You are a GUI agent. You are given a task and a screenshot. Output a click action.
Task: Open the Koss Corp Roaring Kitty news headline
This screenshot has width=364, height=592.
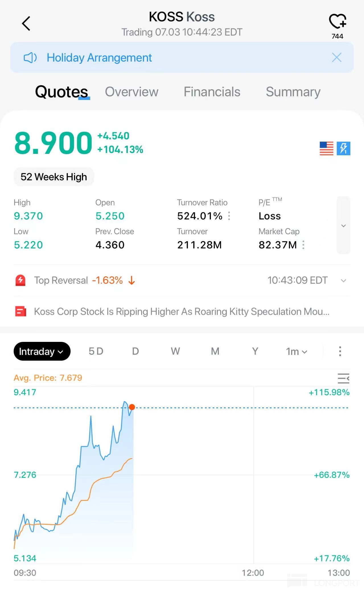tap(182, 311)
